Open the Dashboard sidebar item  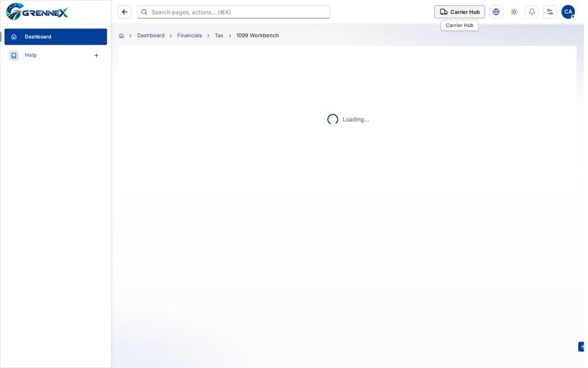tap(56, 37)
